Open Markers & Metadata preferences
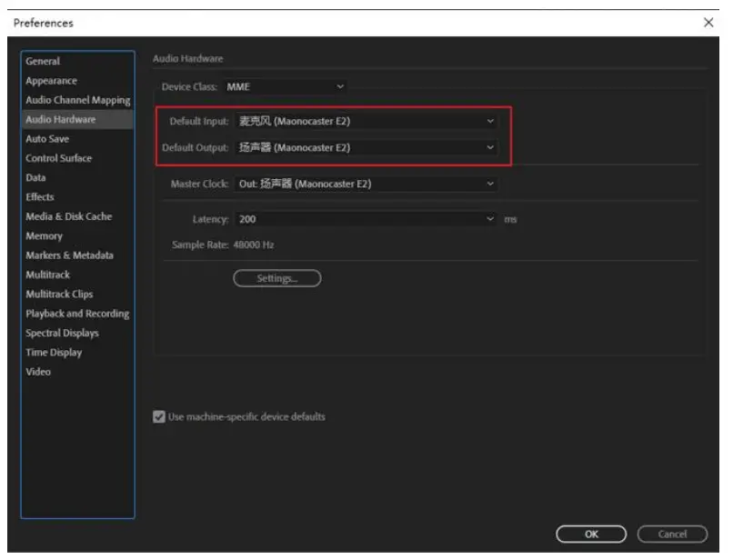Image resolution: width=733 pixels, height=560 pixels. pyautogui.click(x=69, y=255)
